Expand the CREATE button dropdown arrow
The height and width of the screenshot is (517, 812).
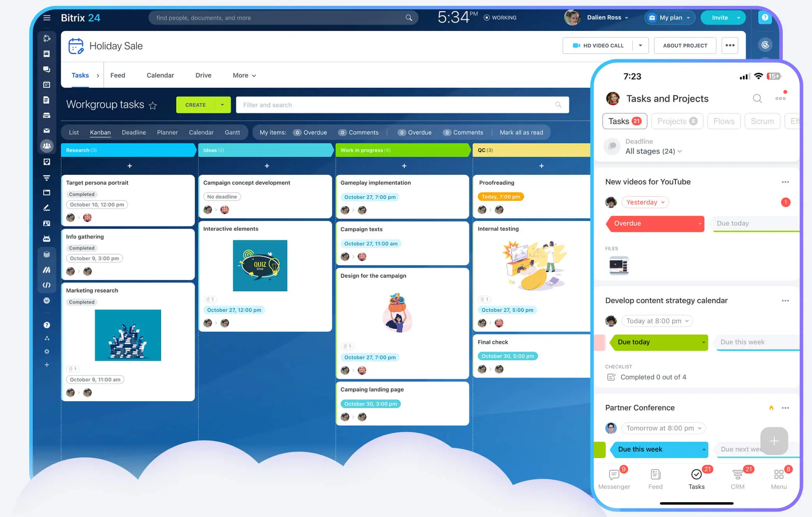[x=222, y=105]
